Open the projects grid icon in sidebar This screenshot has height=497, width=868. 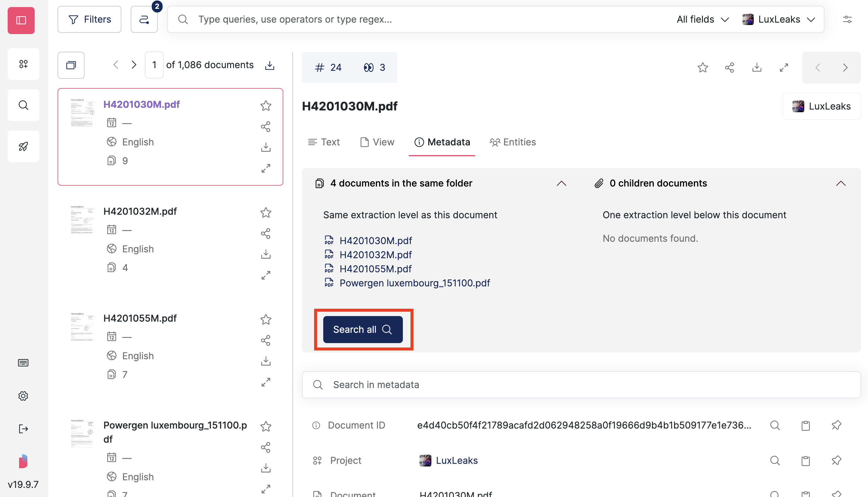pyautogui.click(x=23, y=64)
